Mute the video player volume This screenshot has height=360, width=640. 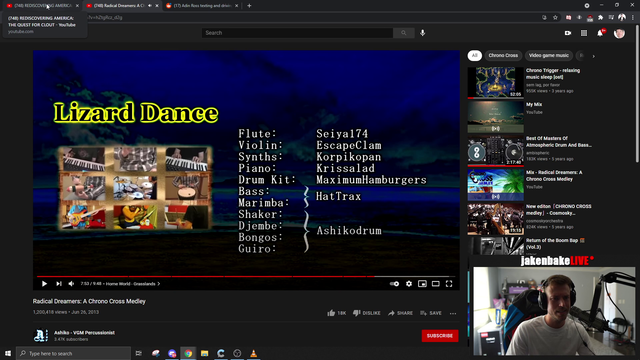pyautogui.click(x=71, y=284)
